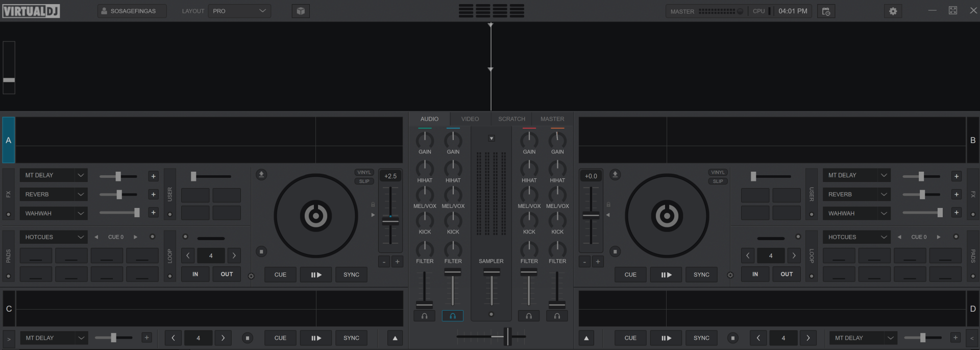Screen dimensions: 980x350
Task: Click the deck A jog wheel platter
Action: [x=316, y=216]
